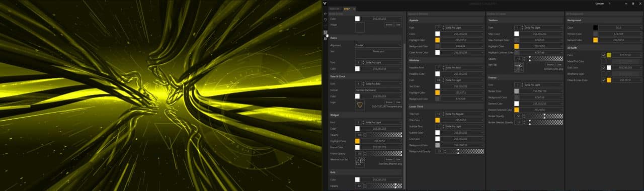
Task: Click the back arrow icon in left sidebar
Action: click(x=326, y=14)
